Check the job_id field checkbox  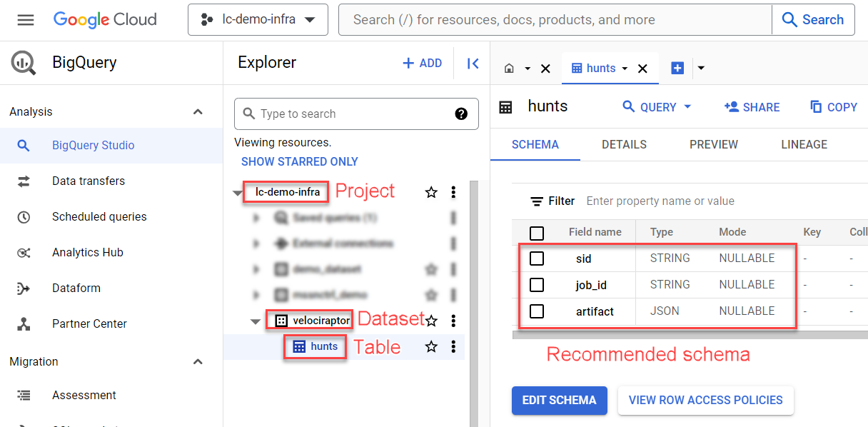[537, 285]
